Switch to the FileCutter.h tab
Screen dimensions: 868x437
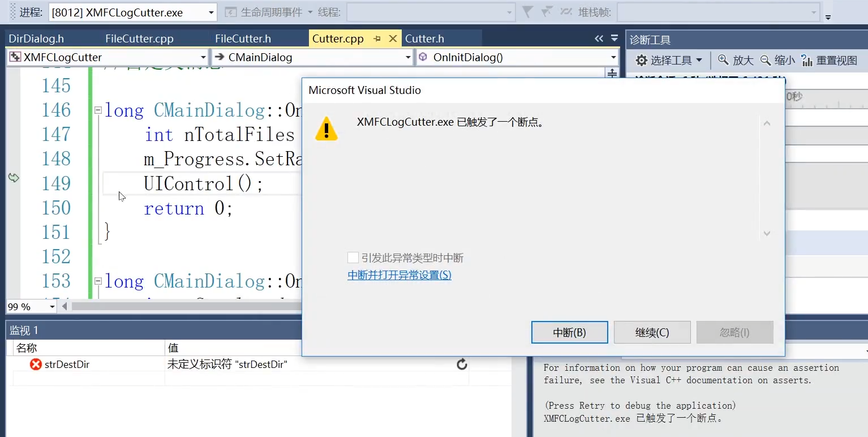243,38
